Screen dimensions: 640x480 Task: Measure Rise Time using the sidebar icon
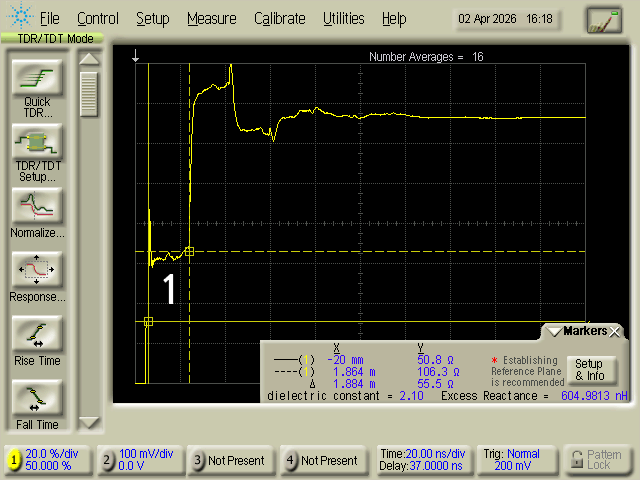coord(37,334)
